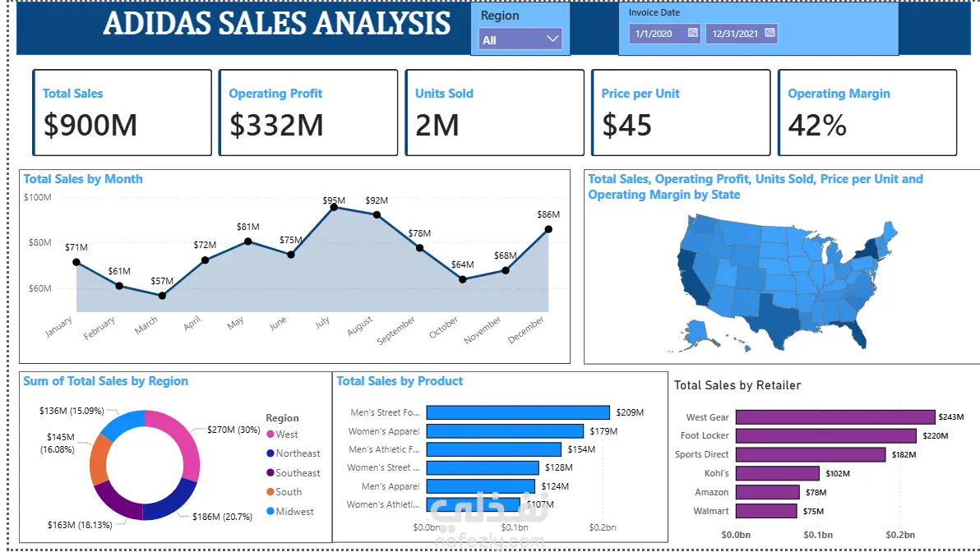980x552 pixels.
Task: Select the dark blue Northeast $186M donut segment
Action: pos(171,504)
